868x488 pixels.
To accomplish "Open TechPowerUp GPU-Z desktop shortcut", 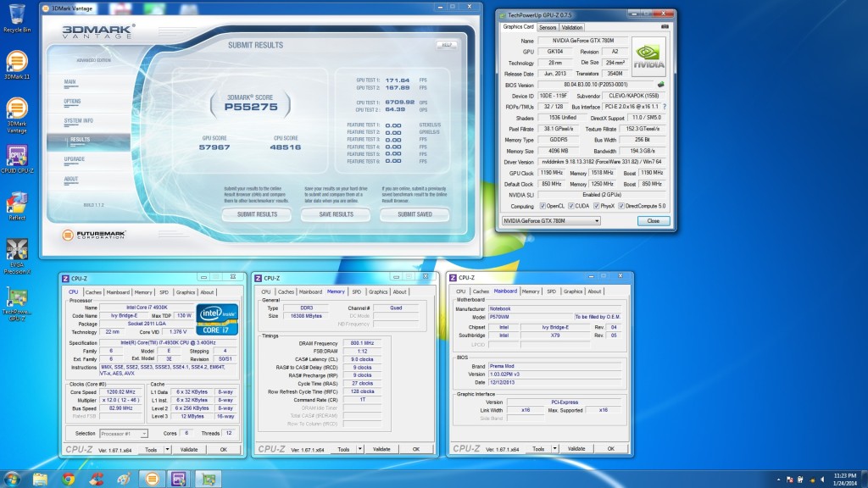I will click(x=17, y=304).
